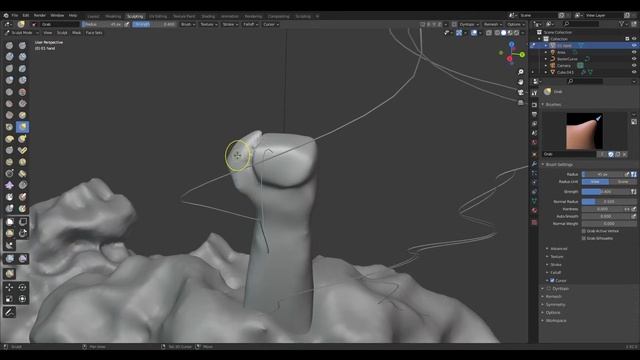Select the Snake Hook brush

(22, 139)
